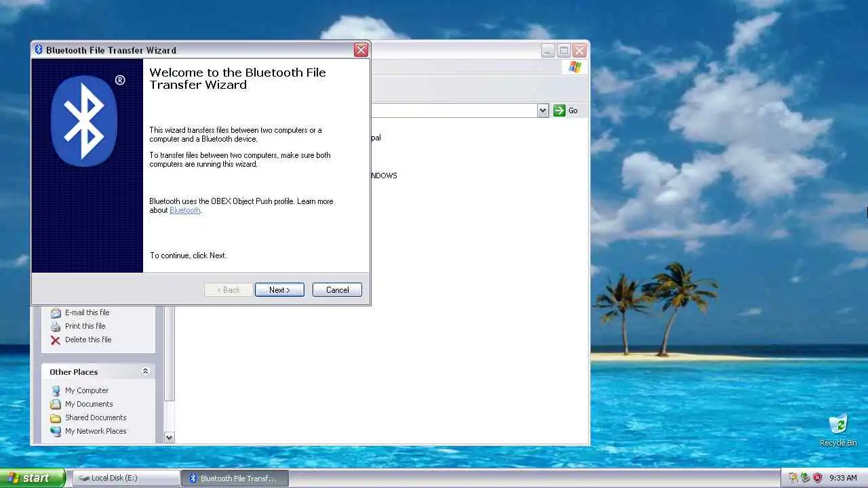
Task: Click Delete this file task
Action: point(88,340)
